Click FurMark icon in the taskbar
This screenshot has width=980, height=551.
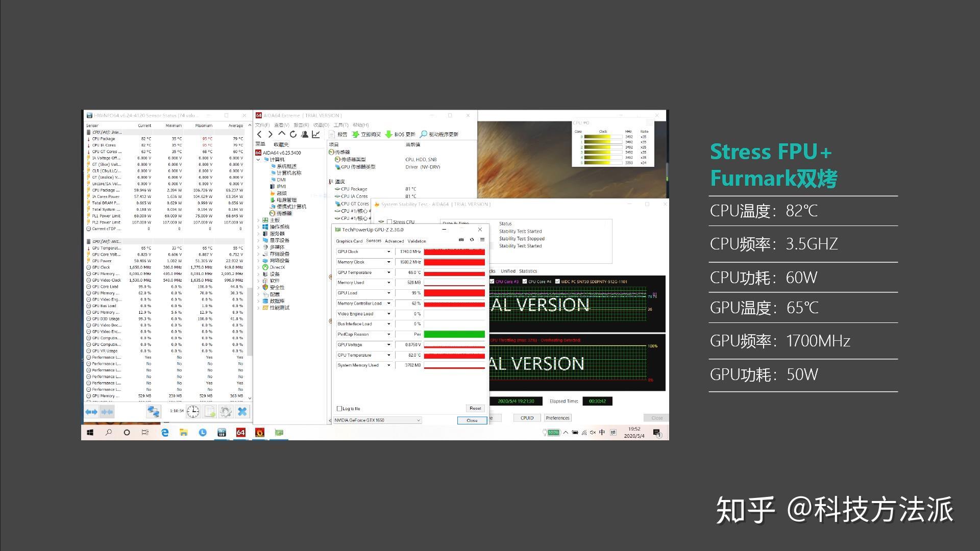[x=260, y=433]
